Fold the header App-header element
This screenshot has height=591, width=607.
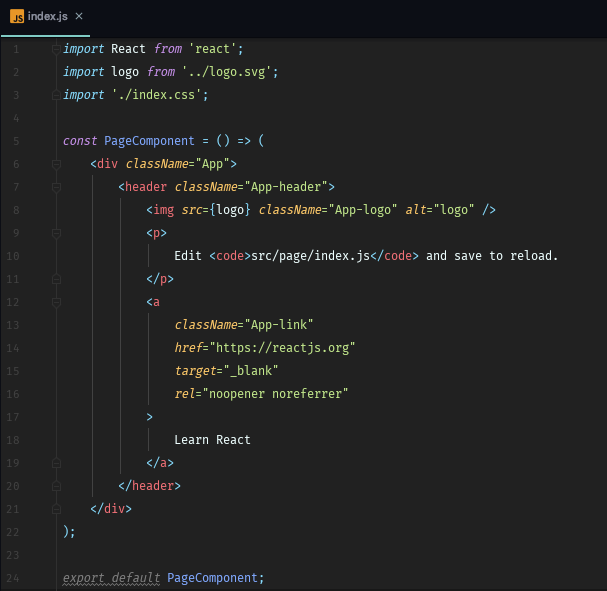tap(55, 187)
